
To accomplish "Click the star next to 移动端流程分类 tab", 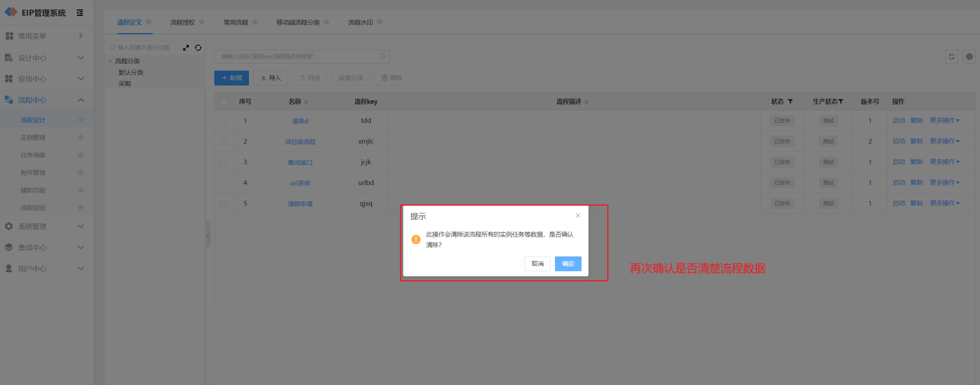I will click(327, 22).
